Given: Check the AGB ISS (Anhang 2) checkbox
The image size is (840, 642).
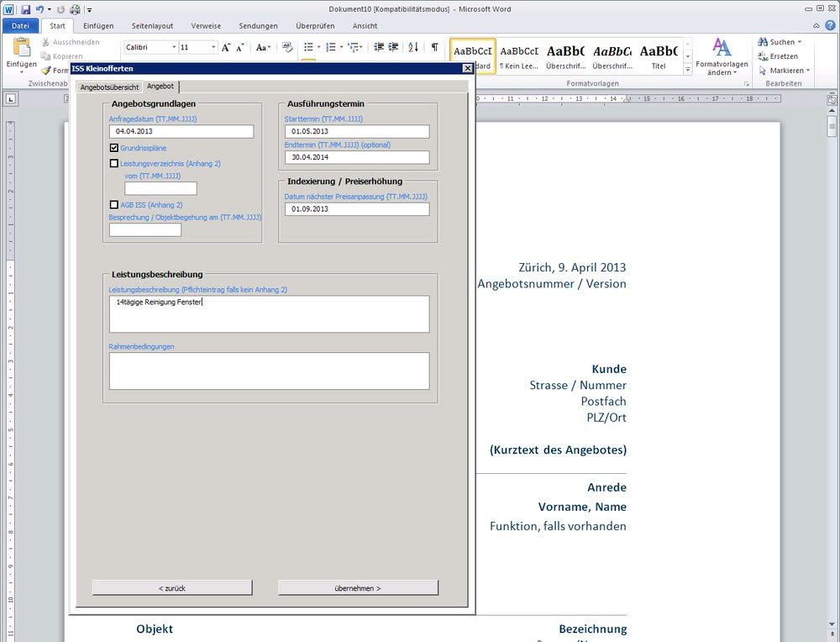Looking at the screenshot, I should (113, 205).
